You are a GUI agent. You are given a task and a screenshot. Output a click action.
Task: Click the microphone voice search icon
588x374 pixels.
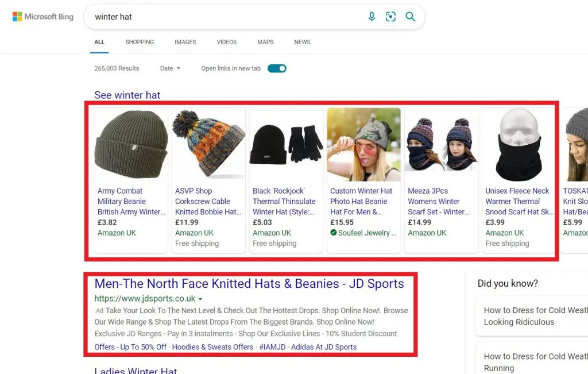point(372,17)
